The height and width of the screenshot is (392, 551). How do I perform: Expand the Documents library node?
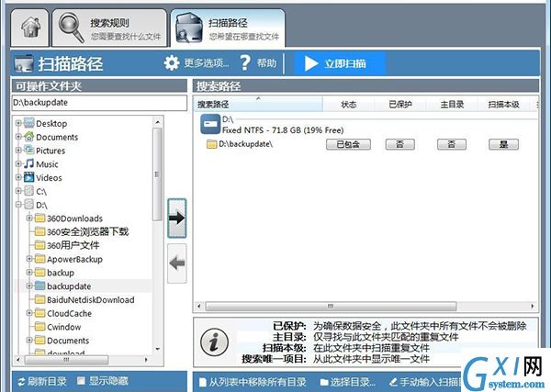click(x=18, y=137)
